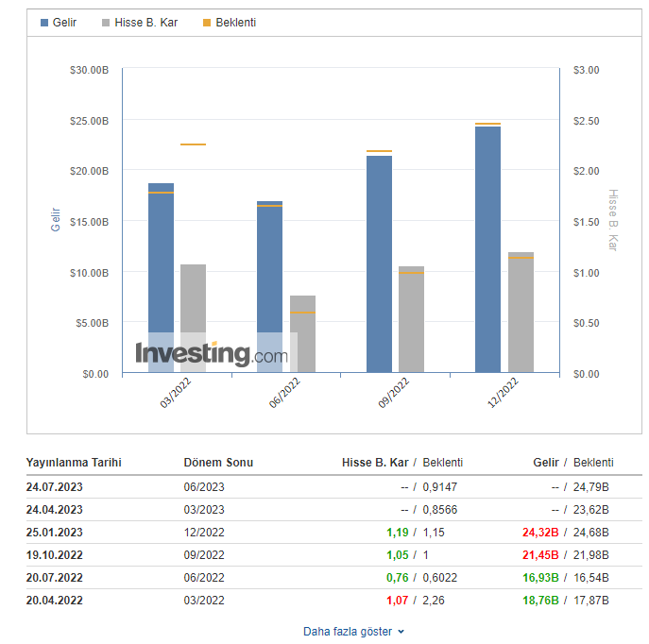The width and height of the screenshot is (649, 644).
Task: Click the orange Beklenti legend square
Action: click(x=207, y=22)
